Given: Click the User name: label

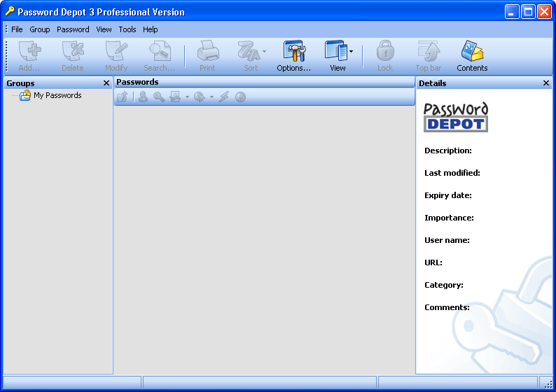Looking at the screenshot, I should 447,240.
